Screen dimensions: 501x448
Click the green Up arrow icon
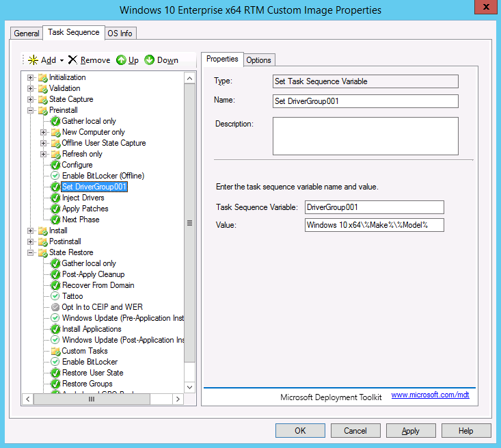click(x=121, y=60)
